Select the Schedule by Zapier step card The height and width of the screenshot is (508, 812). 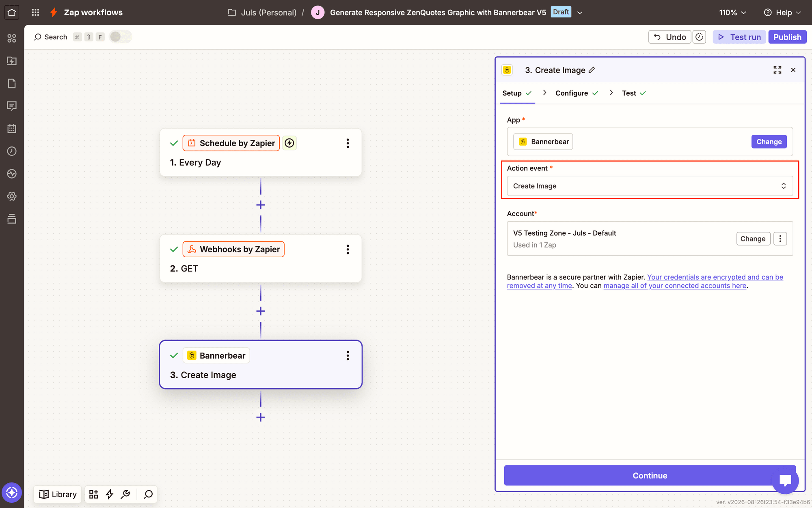tap(261, 153)
